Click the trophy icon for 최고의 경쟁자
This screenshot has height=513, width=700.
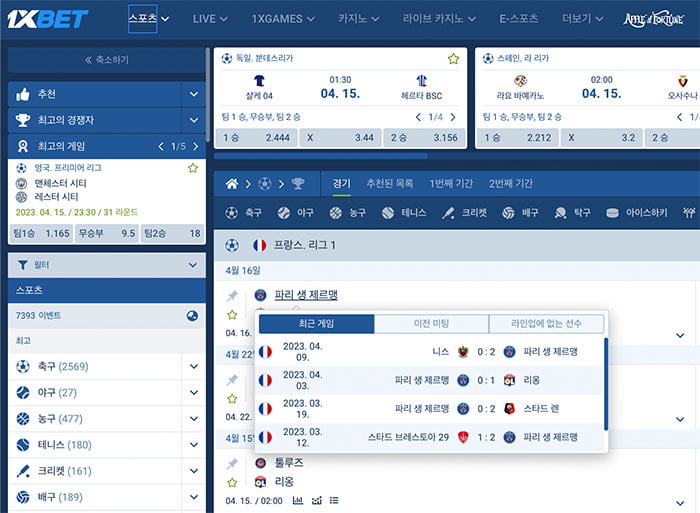pos(23,120)
